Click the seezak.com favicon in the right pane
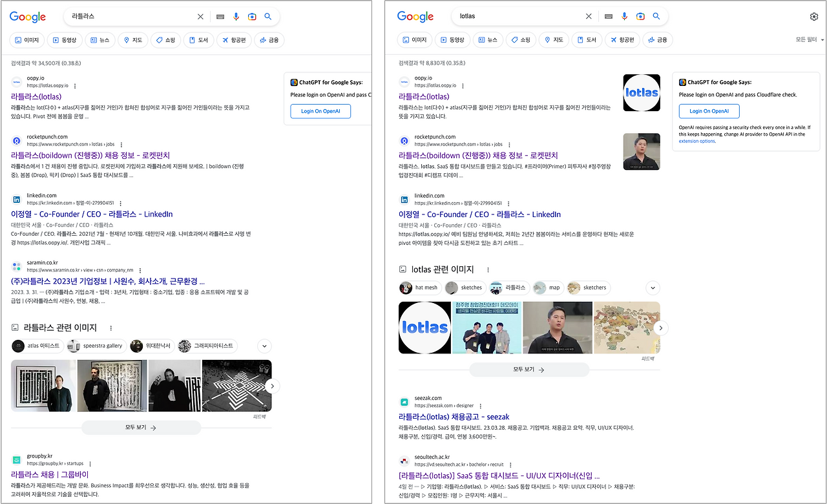The image size is (827, 504). [404, 401]
